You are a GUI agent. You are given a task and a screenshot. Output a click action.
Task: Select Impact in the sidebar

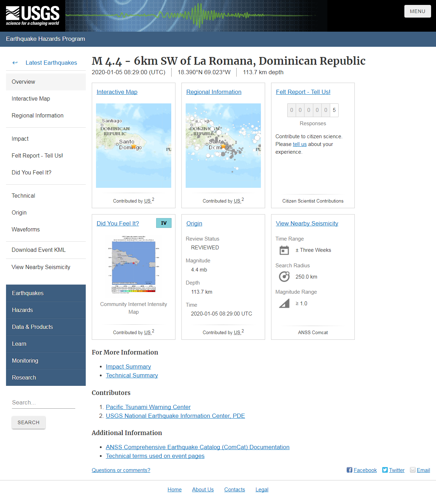click(x=46, y=139)
